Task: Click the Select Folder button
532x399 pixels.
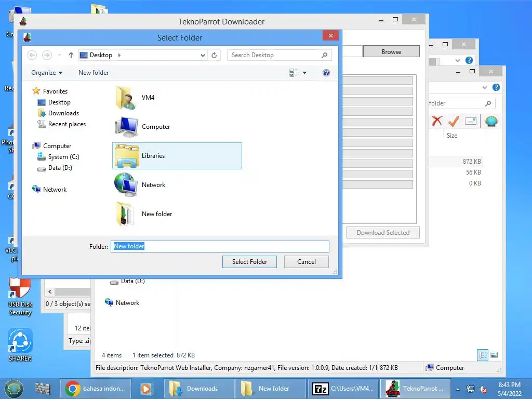Action: coord(249,262)
